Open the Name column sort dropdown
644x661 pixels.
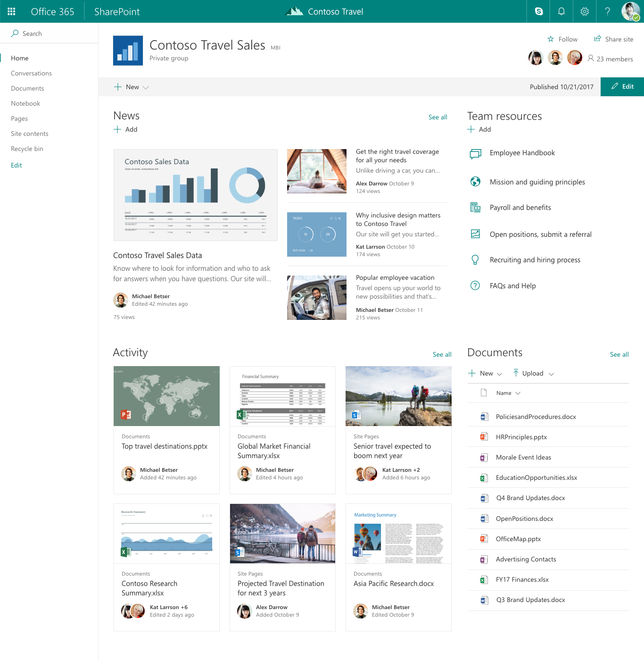[x=517, y=393]
